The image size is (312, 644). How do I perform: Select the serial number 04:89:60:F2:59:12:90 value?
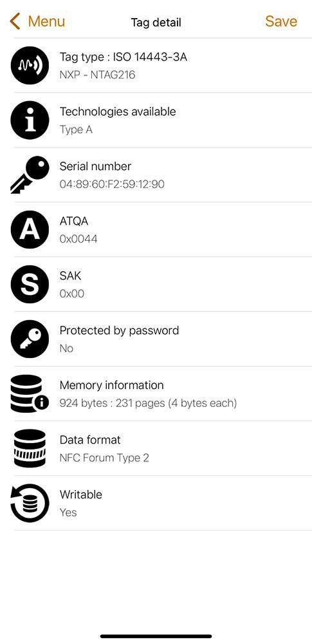point(112,184)
